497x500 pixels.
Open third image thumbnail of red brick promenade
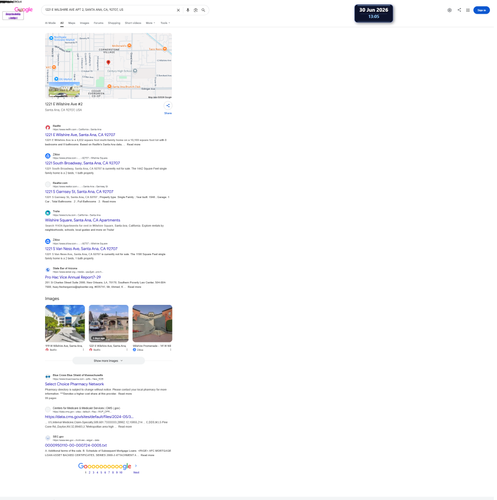coord(152,323)
